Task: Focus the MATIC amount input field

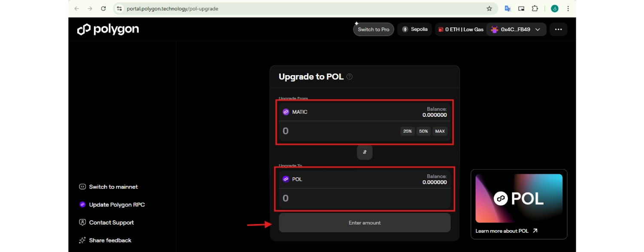Action: tap(339, 131)
